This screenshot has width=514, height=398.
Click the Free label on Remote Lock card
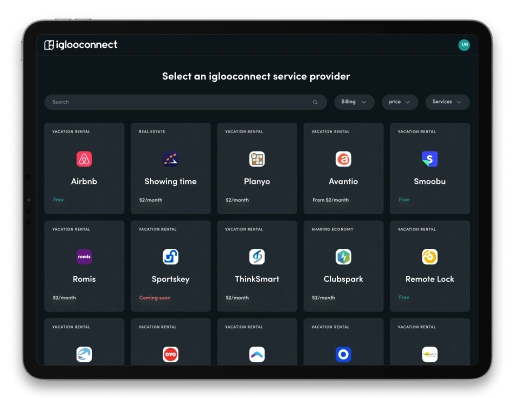point(404,297)
